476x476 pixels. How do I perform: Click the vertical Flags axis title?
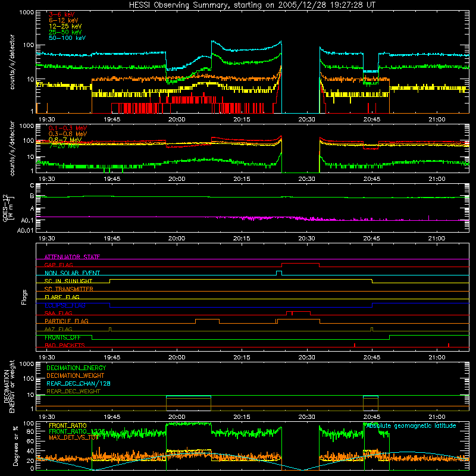[x=24, y=297]
